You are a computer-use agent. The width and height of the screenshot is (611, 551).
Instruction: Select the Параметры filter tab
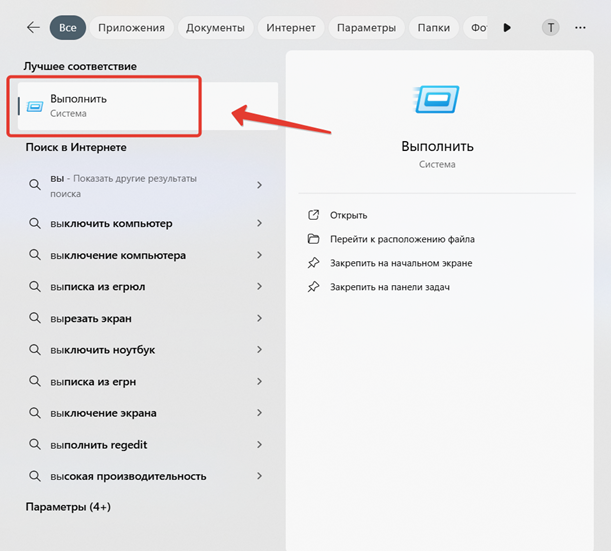coord(366,28)
